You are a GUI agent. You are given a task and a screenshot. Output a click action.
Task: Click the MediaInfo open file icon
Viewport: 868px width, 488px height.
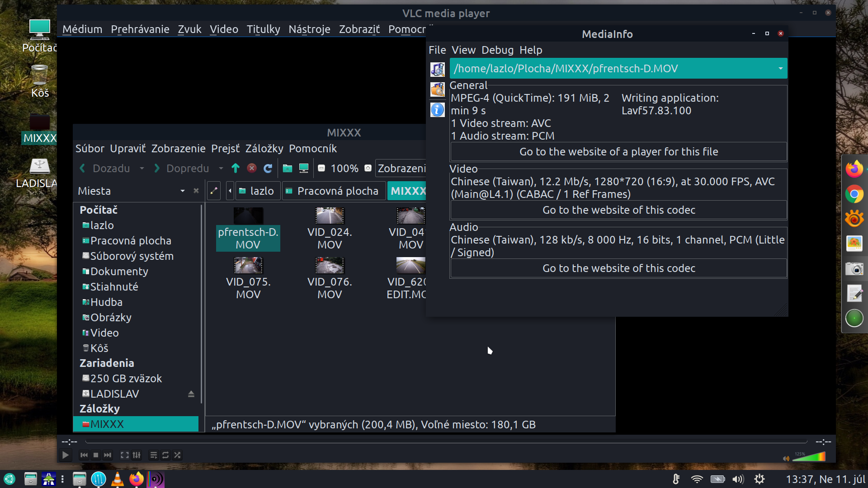(437, 69)
